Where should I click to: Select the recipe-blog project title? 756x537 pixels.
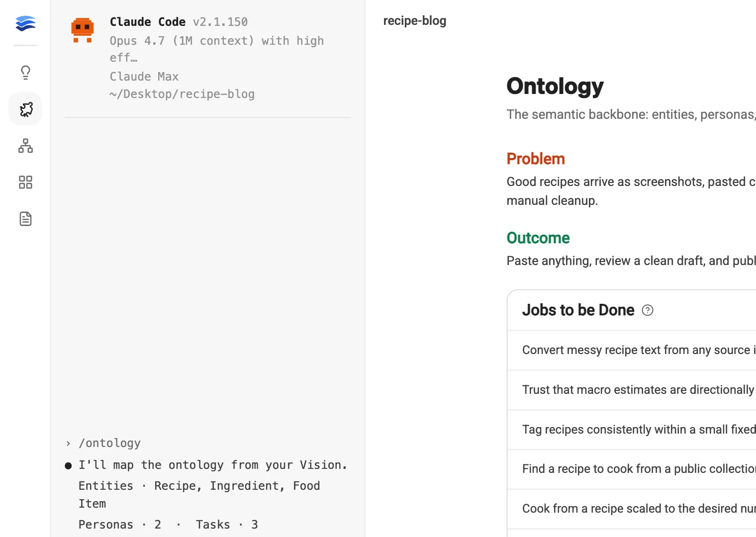pyautogui.click(x=415, y=21)
